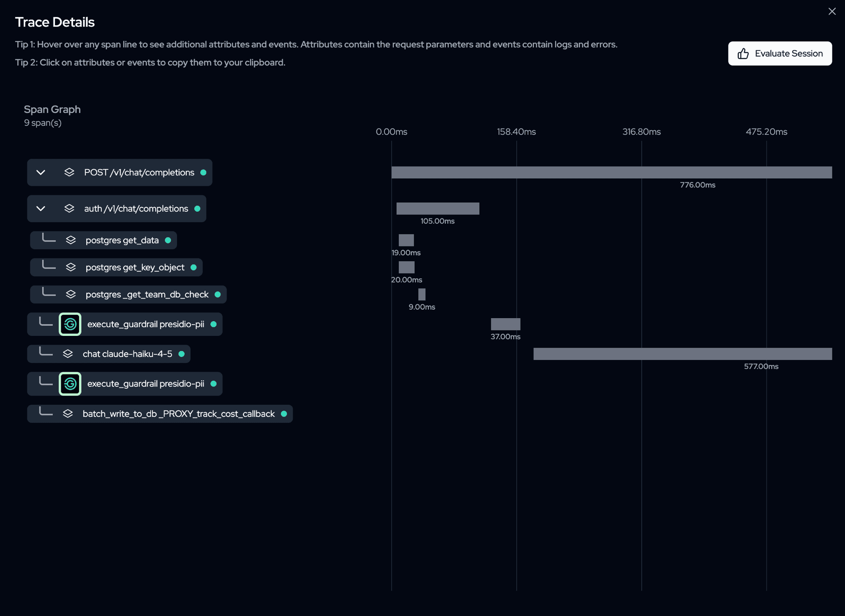Click status dot on the batch_write_to_db row
845x616 pixels.
(284, 414)
